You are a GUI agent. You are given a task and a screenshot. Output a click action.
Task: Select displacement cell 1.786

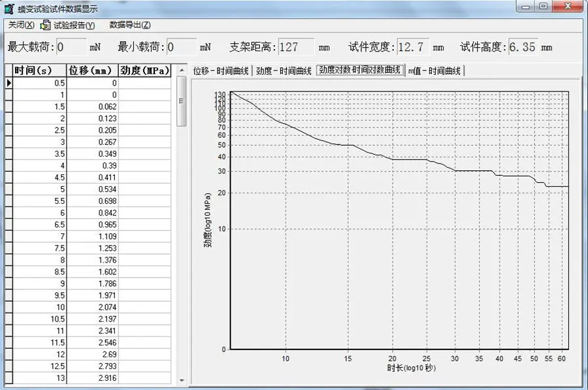[92, 284]
